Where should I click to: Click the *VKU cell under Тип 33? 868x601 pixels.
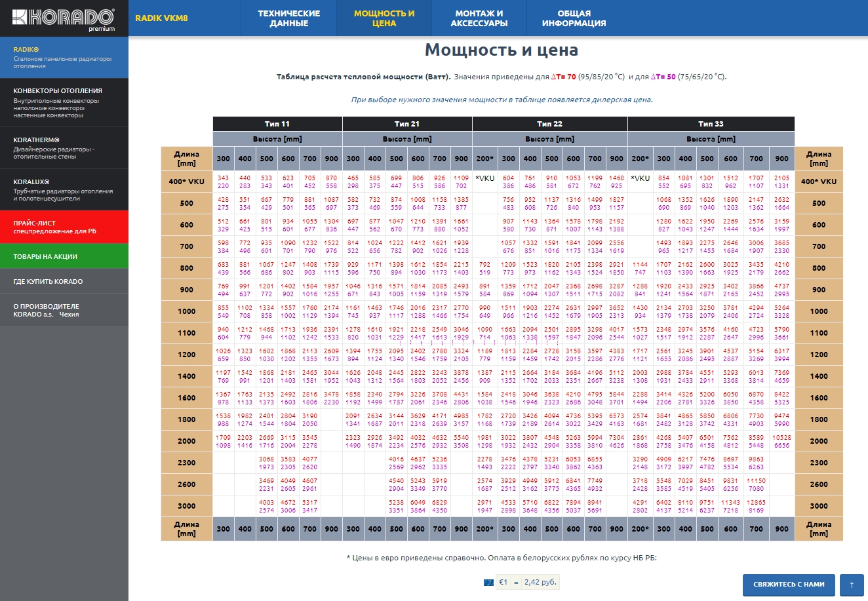pyautogui.click(x=640, y=178)
